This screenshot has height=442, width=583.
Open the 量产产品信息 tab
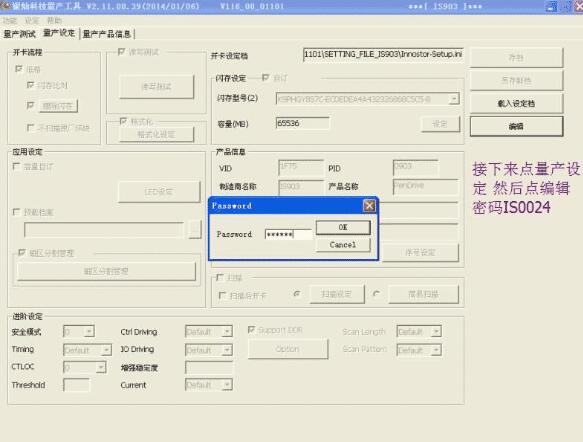[107, 34]
